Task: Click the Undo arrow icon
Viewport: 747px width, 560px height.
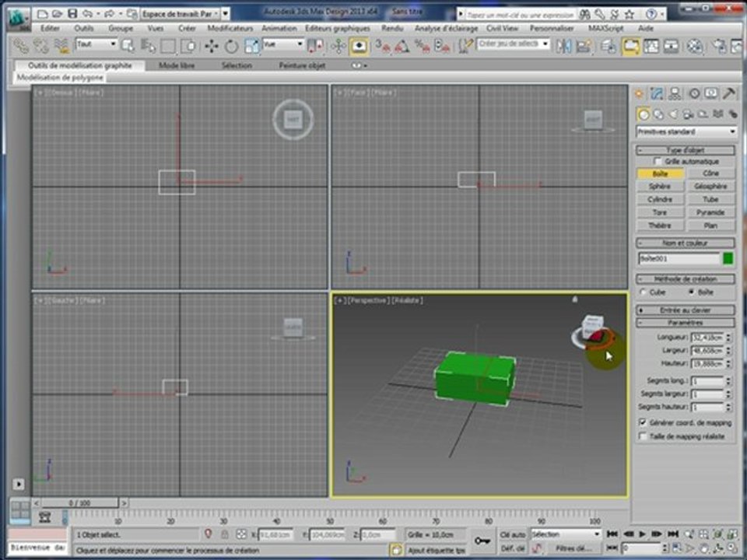Action: 87,14
